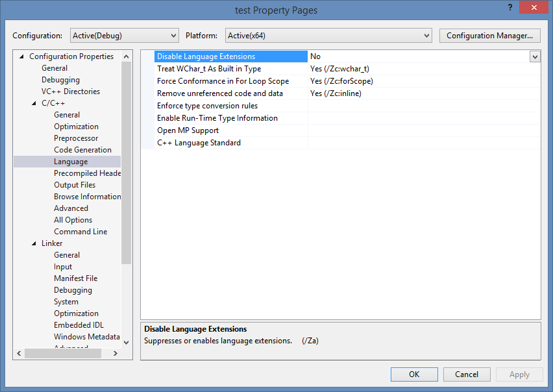Select the Manifest File tree item
Screen dimensions: 553x392
coord(75,278)
